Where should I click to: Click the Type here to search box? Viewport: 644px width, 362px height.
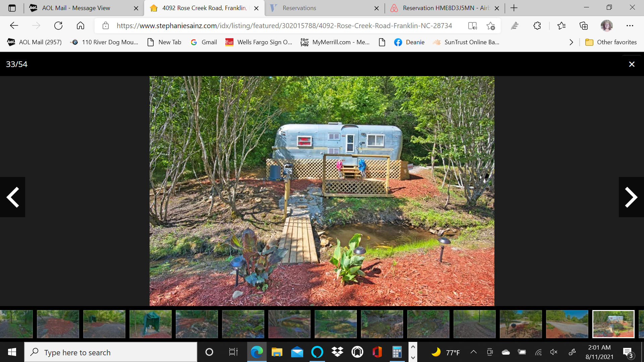click(111, 352)
